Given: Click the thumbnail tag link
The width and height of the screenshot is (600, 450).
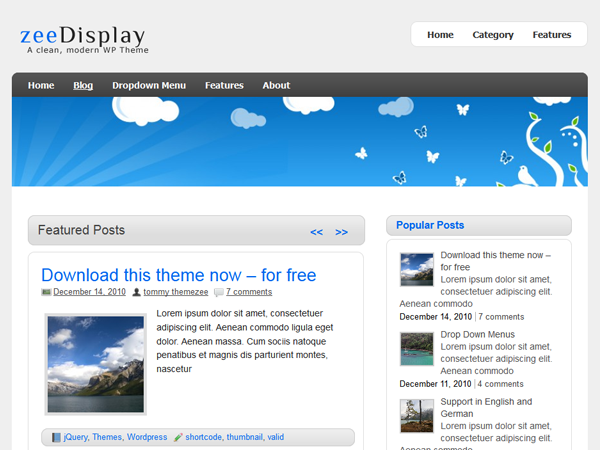Looking at the screenshot, I should [244, 437].
